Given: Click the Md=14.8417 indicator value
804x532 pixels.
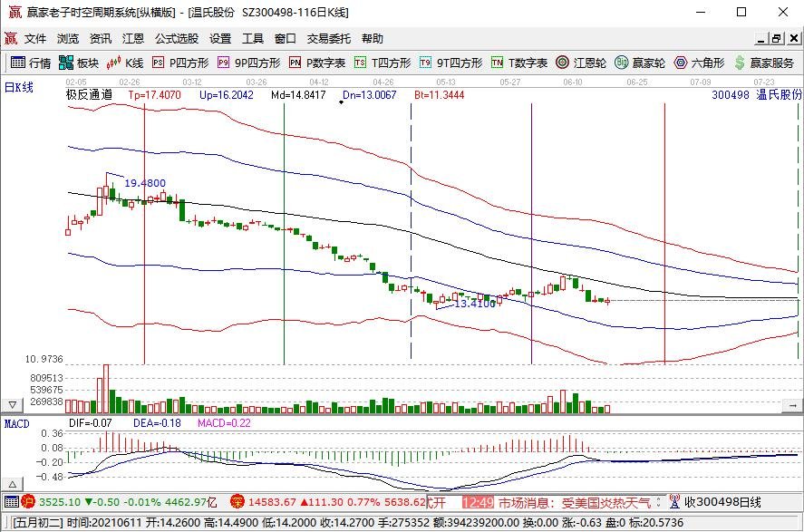Looking at the screenshot, I should pos(298,94).
